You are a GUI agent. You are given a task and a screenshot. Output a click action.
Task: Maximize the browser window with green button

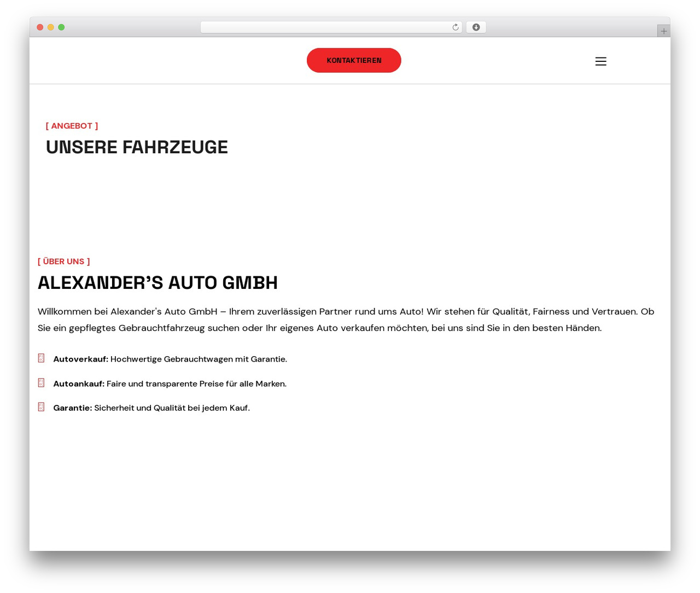[x=61, y=27]
